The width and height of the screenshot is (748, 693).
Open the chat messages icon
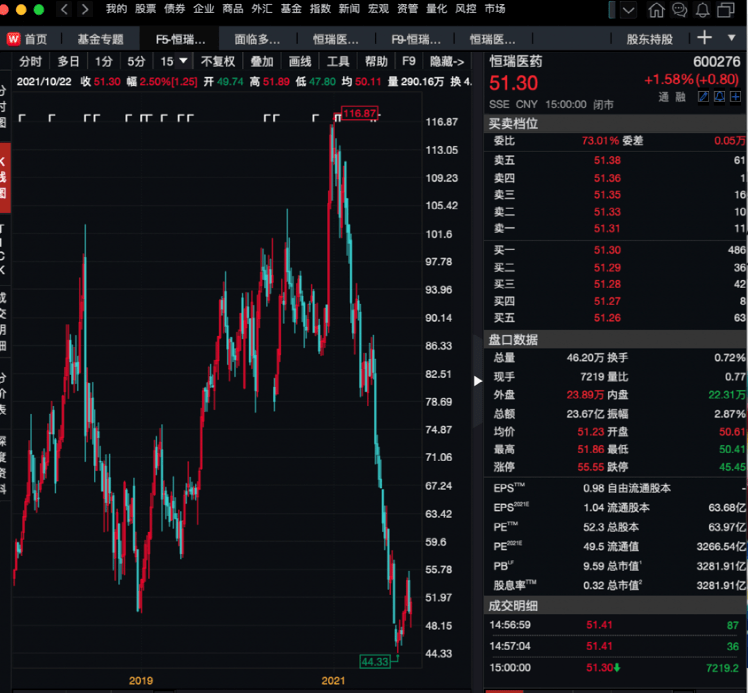click(x=679, y=10)
